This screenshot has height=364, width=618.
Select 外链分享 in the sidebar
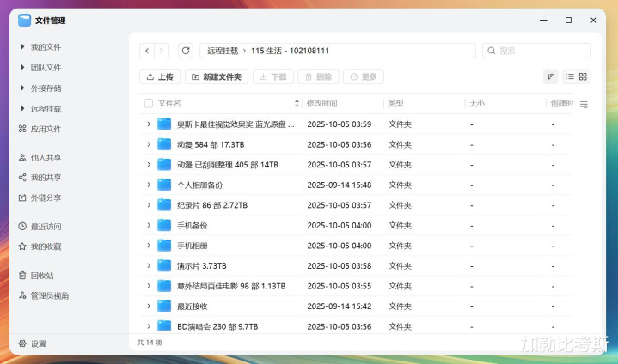[45, 197]
